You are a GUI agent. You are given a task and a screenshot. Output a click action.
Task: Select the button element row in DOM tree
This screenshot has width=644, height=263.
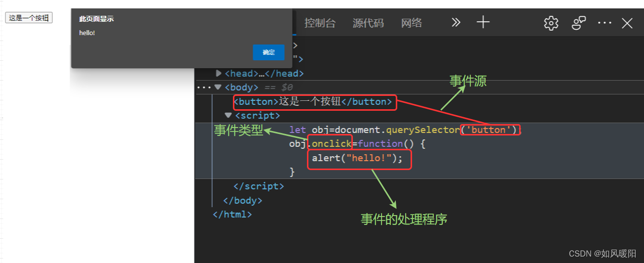coord(313,102)
